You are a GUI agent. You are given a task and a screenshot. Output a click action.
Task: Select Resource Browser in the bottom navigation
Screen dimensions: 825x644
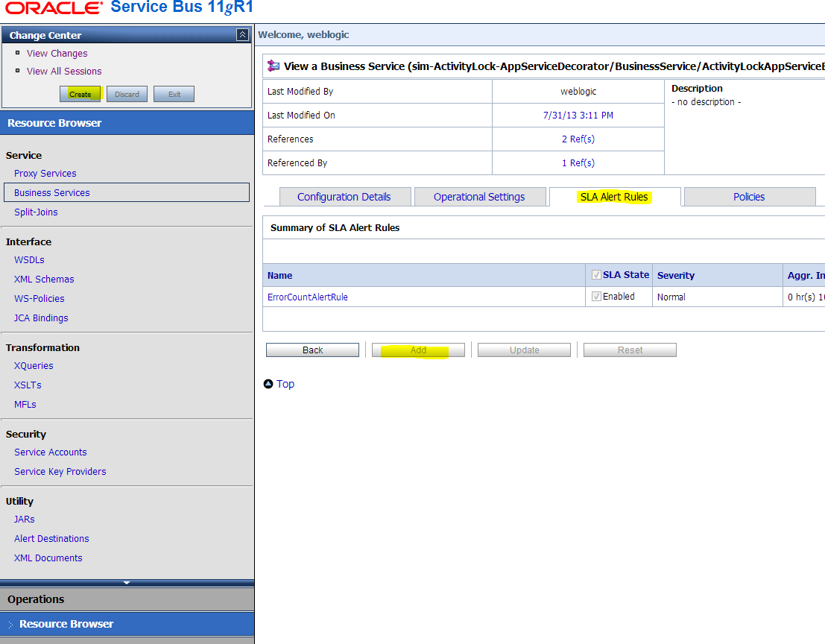pos(127,624)
